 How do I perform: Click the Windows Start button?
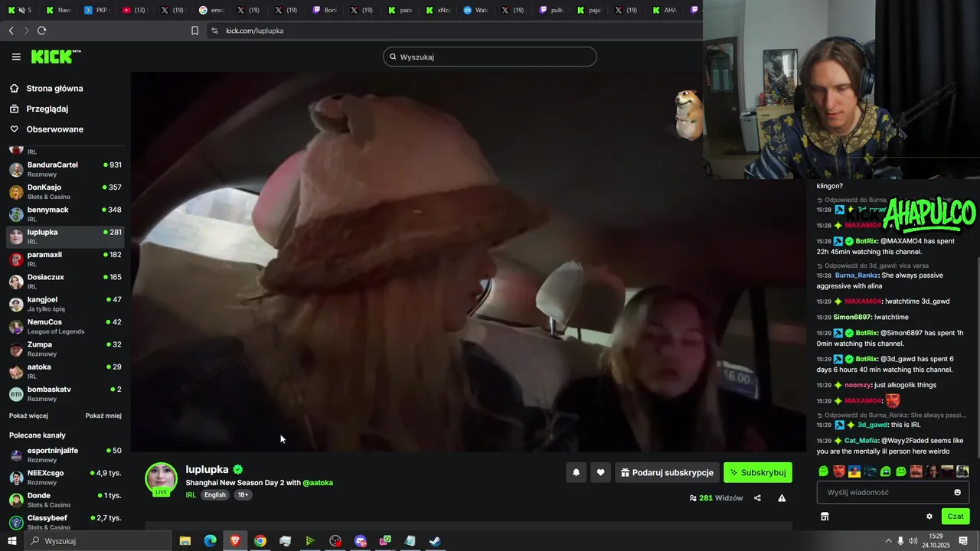(x=11, y=541)
